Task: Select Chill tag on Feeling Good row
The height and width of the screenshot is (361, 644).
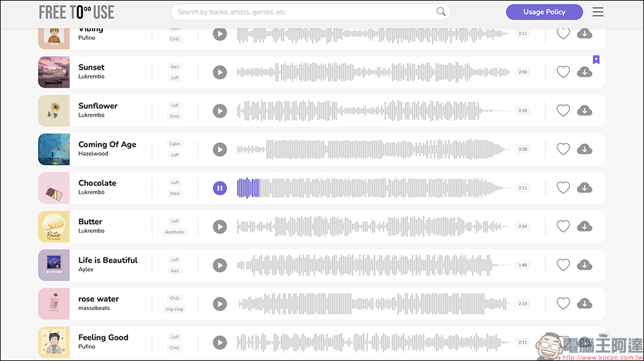Action: click(175, 348)
